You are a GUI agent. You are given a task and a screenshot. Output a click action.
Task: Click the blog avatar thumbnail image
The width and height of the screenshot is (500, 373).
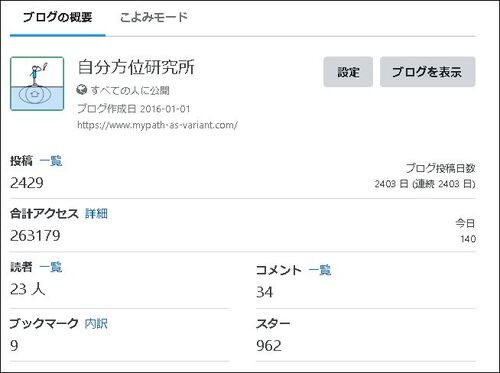(x=37, y=84)
